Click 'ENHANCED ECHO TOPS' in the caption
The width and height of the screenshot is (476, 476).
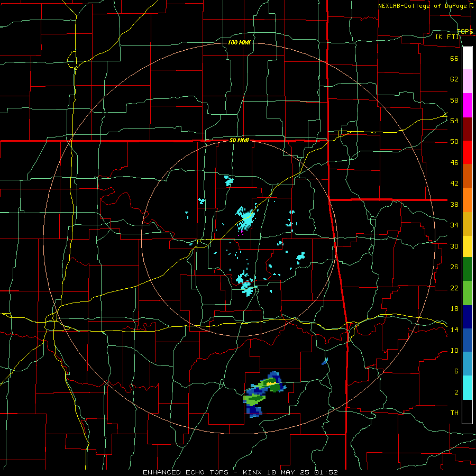tap(185, 472)
